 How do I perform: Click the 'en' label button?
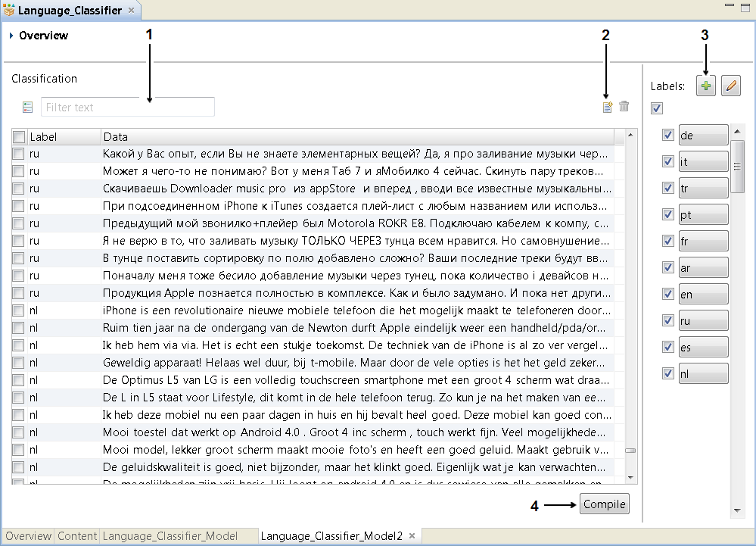pos(704,295)
